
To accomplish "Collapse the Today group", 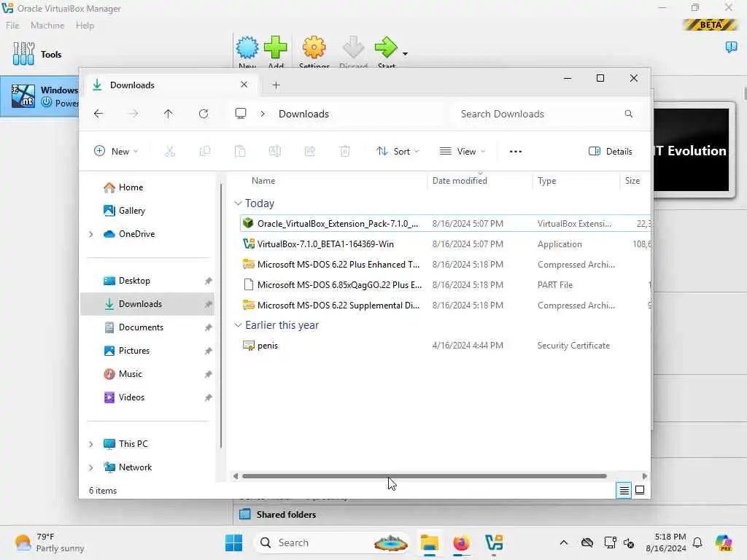I will (x=239, y=203).
